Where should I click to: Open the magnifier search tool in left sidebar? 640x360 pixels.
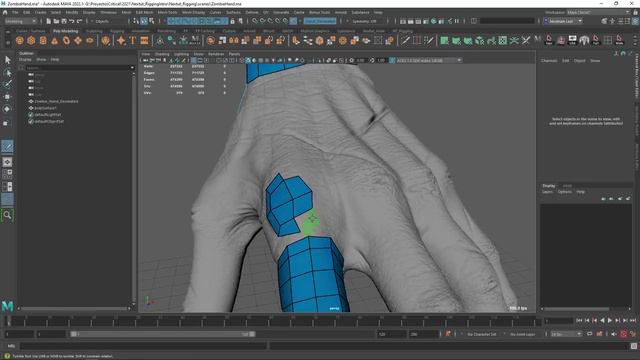7,215
